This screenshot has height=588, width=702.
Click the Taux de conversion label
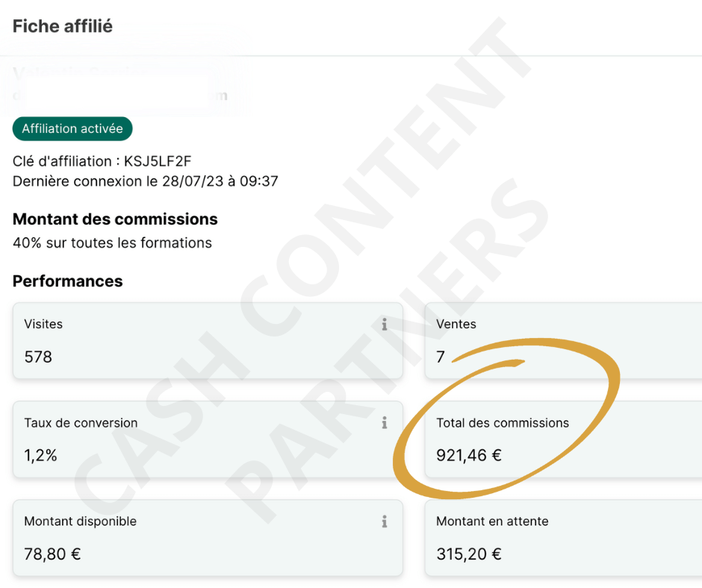(81, 423)
